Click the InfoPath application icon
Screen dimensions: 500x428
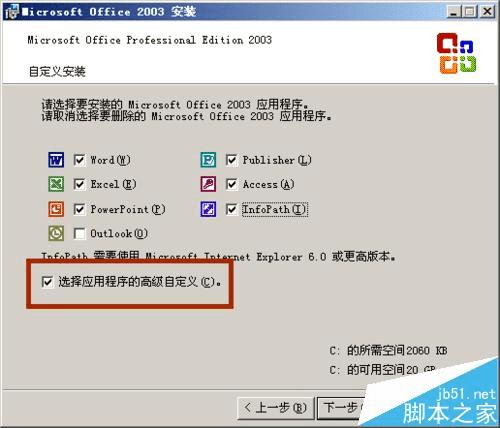208,209
